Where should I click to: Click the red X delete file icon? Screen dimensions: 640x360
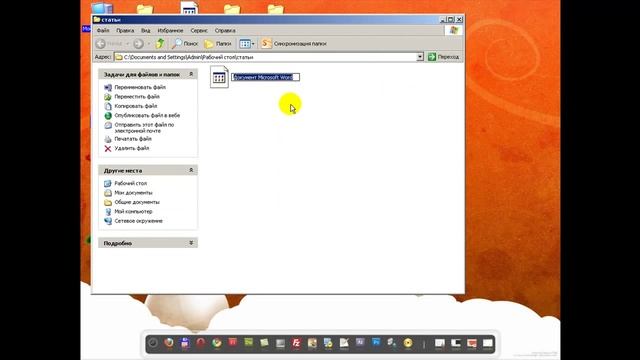pyautogui.click(x=108, y=149)
